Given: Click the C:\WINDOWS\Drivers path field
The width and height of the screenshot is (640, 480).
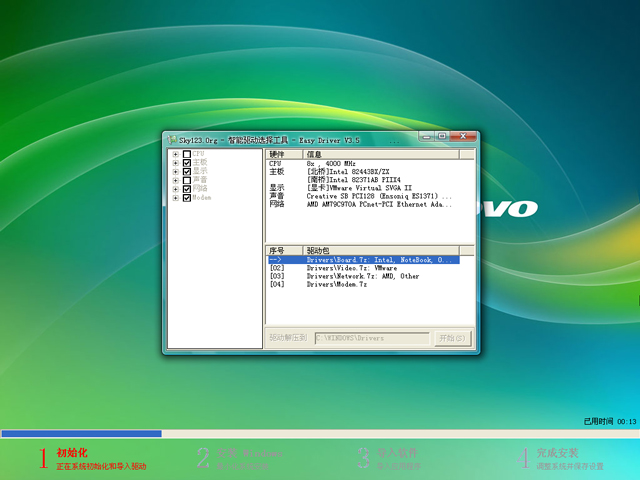Looking at the screenshot, I should point(371,338).
